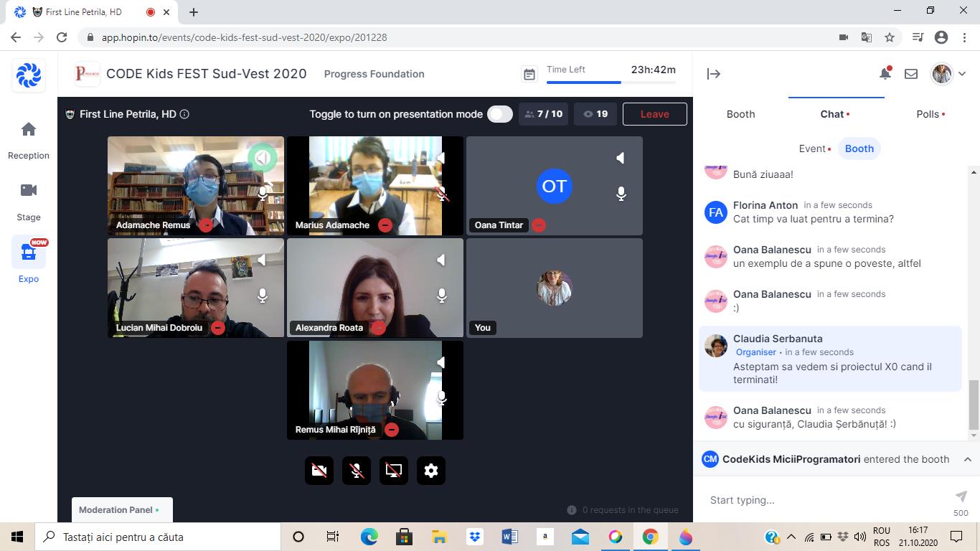Toggle your camera on
The image size is (980, 551).
click(x=319, y=471)
